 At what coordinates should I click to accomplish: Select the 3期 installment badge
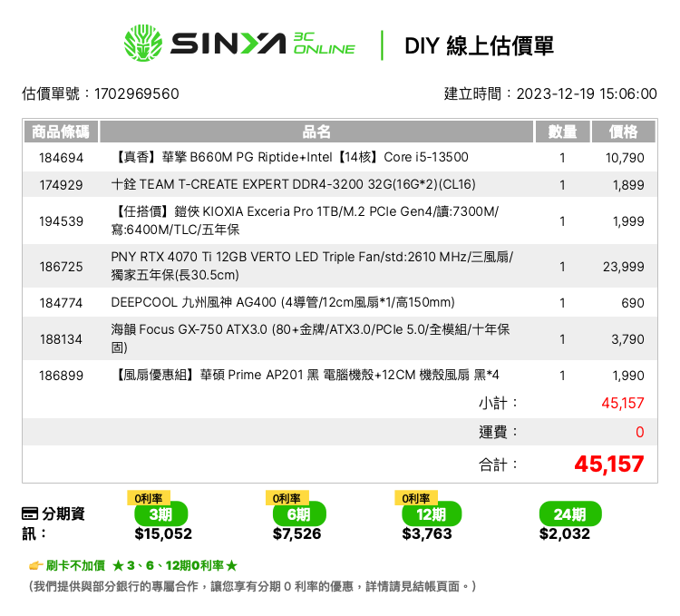(160, 514)
